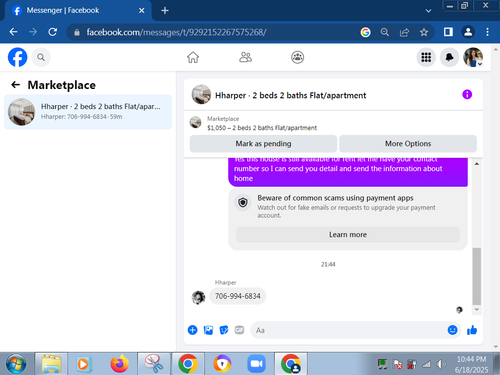Click the zoom magnifier in address bar
Viewport: 500px width, 375px height.
[385, 32]
